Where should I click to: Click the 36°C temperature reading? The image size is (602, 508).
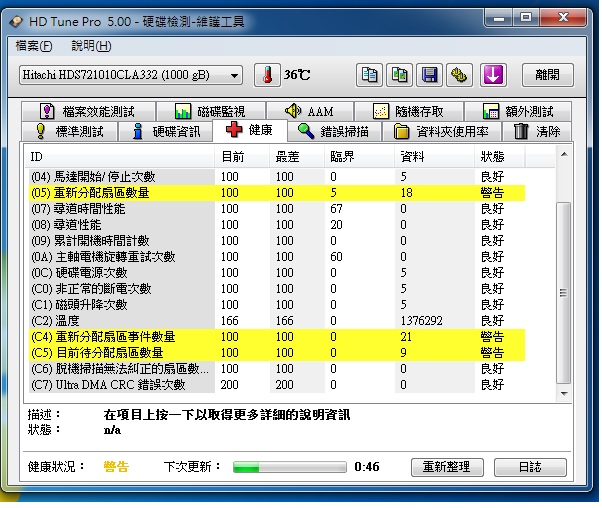tap(297, 75)
